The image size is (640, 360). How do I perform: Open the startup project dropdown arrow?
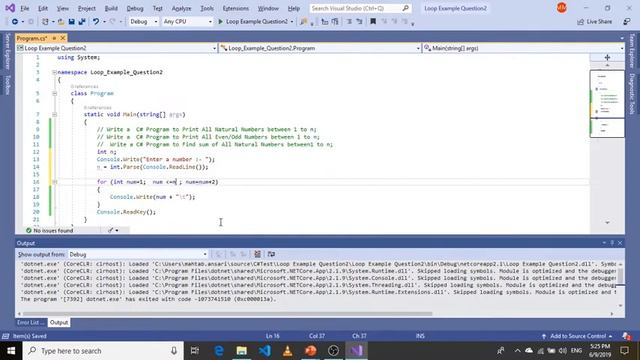click(292, 22)
